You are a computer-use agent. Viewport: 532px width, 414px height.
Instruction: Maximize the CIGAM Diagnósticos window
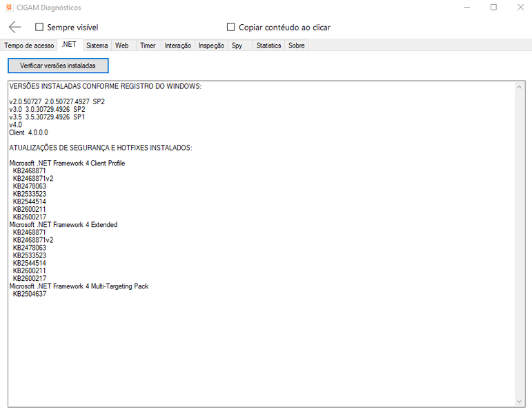point(493,7)
